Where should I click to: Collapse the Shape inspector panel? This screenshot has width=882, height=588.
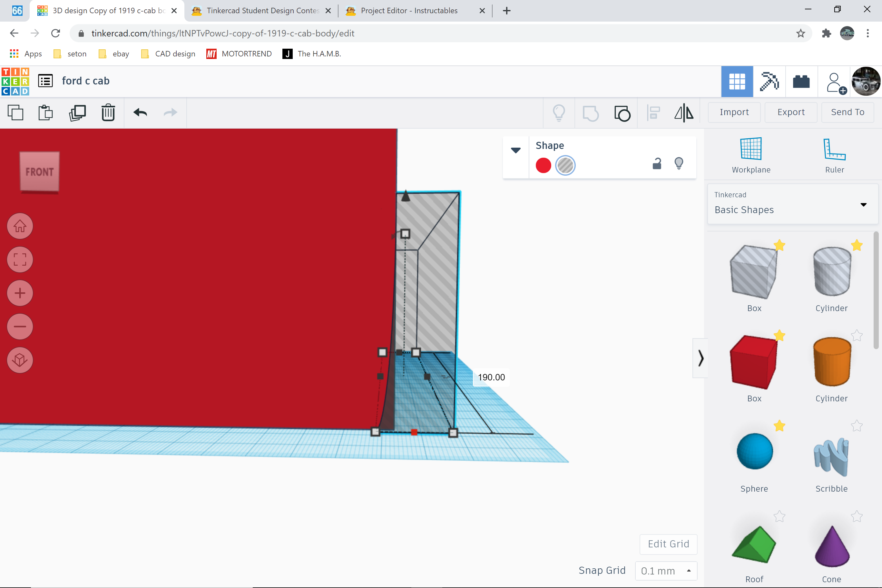pos(515,150)
